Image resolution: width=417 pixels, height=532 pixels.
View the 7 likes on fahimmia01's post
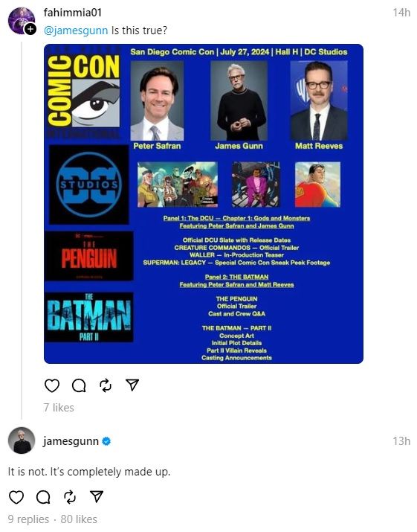click(59, 408)
